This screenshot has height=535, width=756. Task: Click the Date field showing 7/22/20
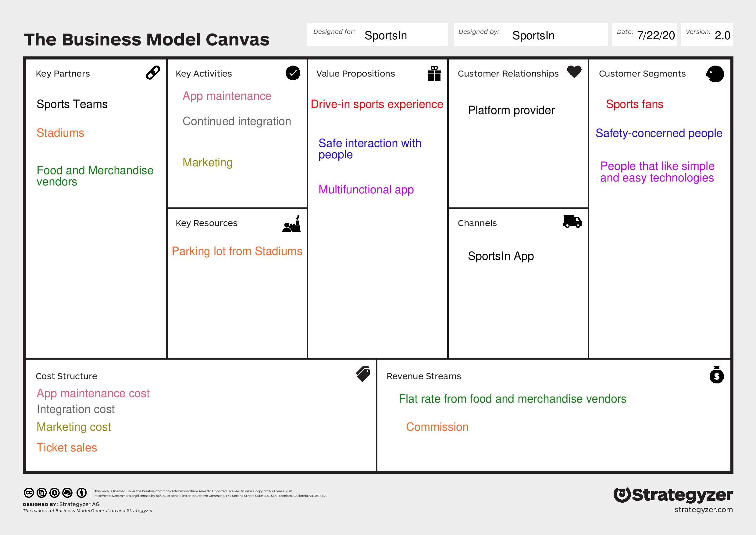click(644, 34)
